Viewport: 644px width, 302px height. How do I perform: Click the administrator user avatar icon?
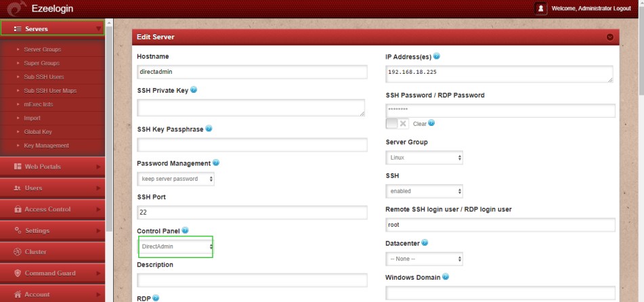click(x=541, y=8)
